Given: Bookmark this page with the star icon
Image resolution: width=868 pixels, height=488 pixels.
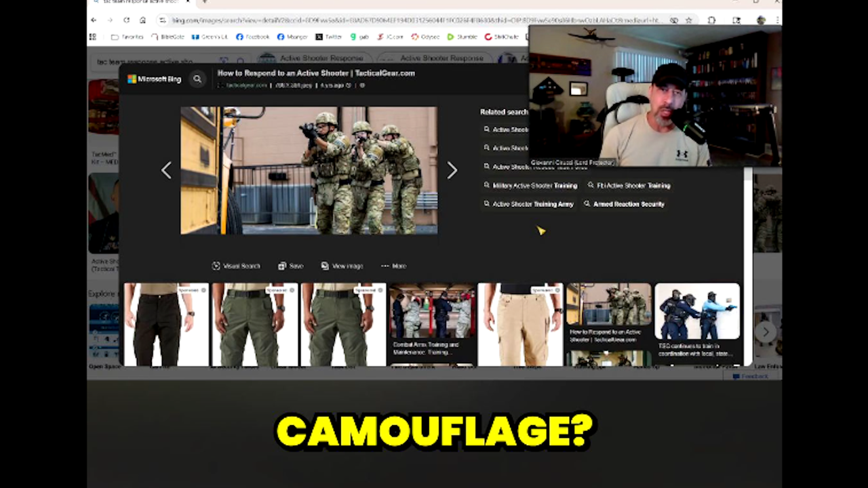Looking at the screenshot, I should (x=688, y=20).
